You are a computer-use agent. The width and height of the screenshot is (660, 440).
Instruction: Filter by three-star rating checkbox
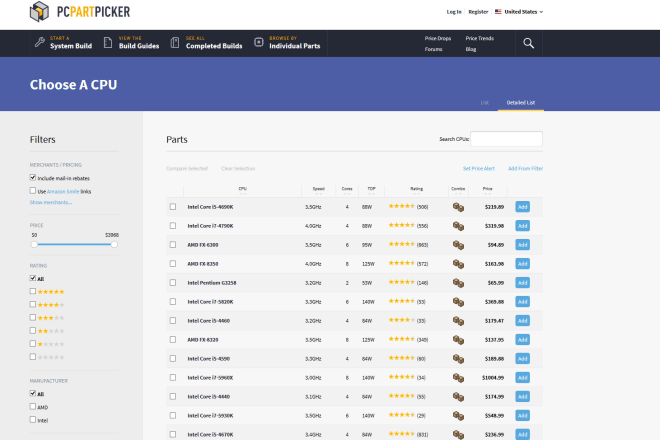[33, 317]
